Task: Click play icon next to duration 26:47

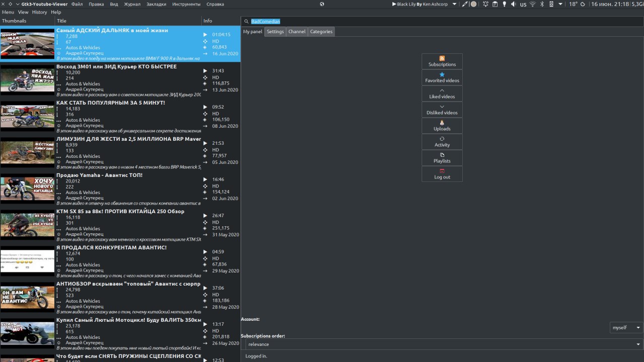Action: click(x=205, y=216)
